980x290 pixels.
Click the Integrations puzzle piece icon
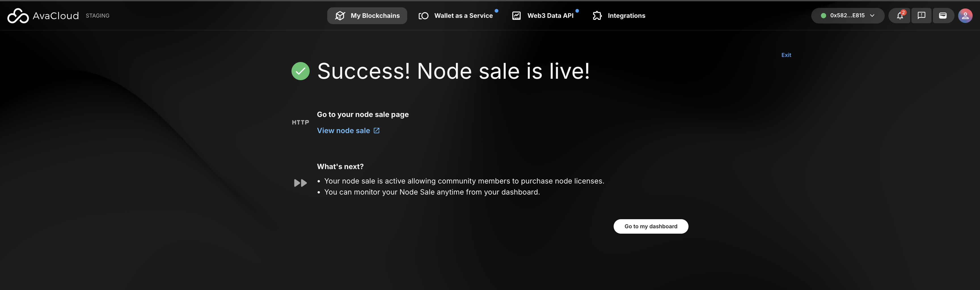point(597,16)
